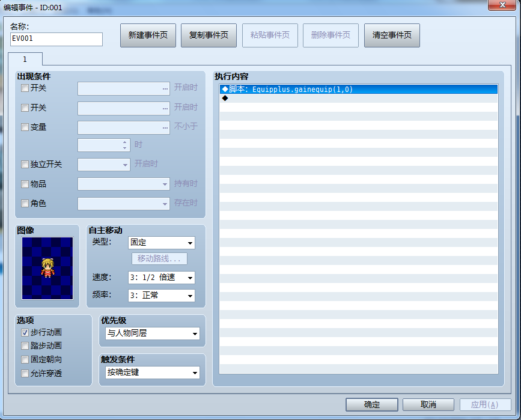Tick the 角色 condition checkbox
The image size is (521, 420).
point(25,203)
